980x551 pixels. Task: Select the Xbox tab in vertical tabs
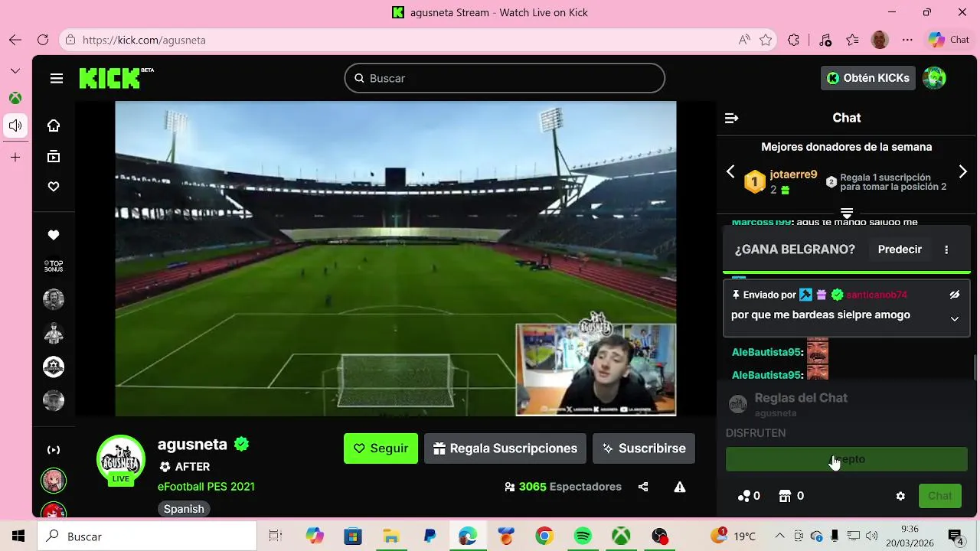[x=15, y=98]
